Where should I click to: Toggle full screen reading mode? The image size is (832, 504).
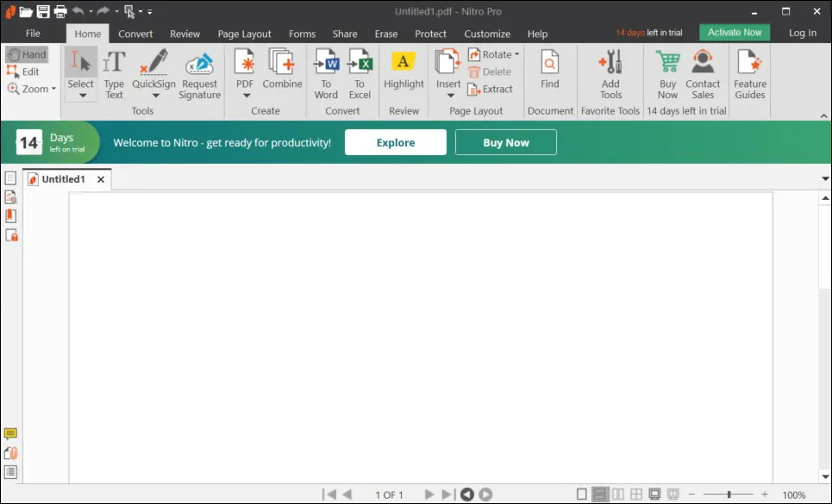655,494
